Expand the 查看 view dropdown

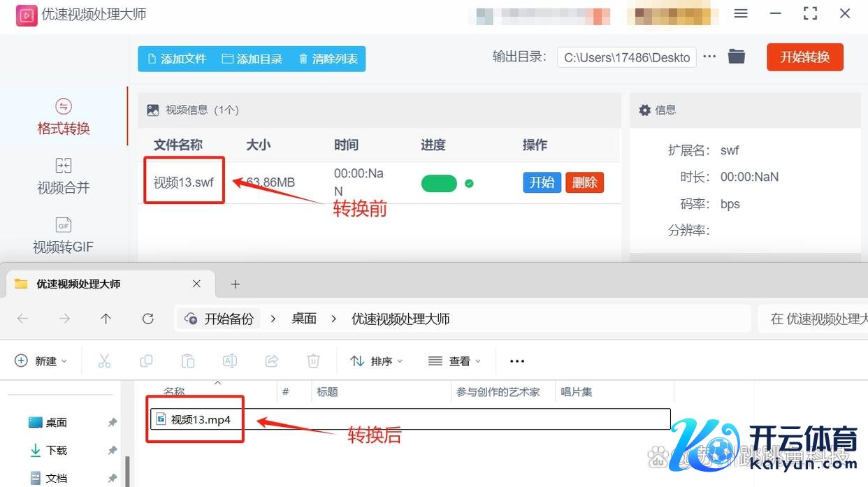(455, 361)
